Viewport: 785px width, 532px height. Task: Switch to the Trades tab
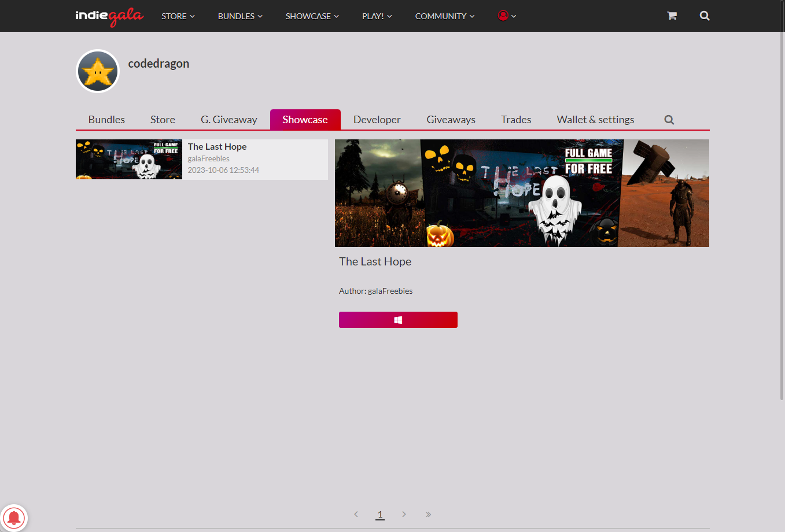coord(516,120)
